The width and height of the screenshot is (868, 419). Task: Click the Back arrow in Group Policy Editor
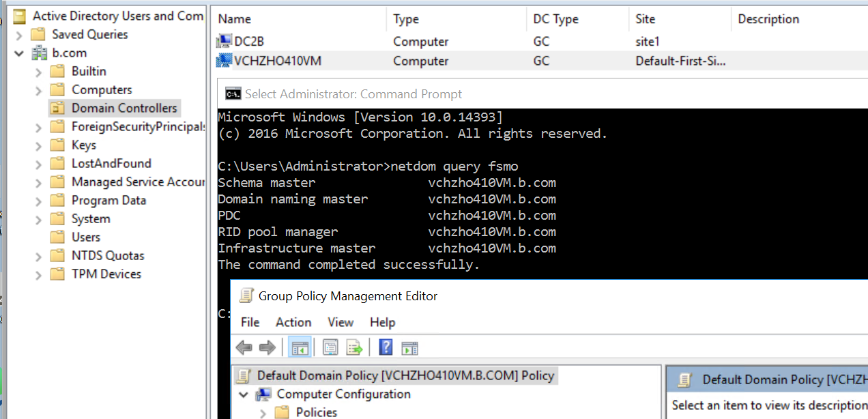(244, 348)
